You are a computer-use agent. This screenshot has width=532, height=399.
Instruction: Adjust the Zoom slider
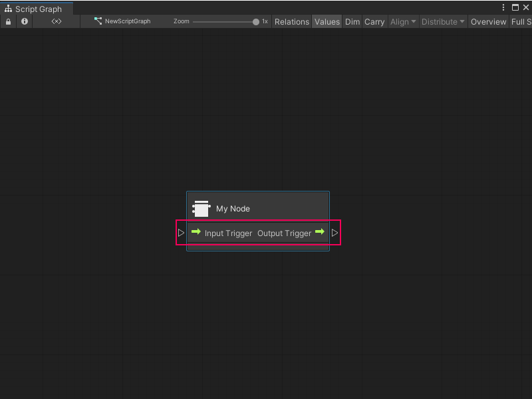(255, 21)
